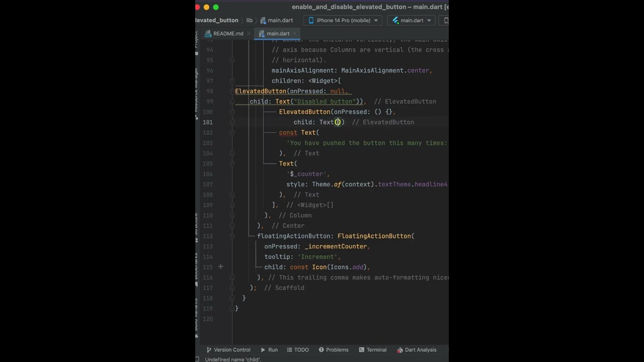Click the 'Increment' tooltip string
This screenshot has height=362, width=644.
coord(317,257)
